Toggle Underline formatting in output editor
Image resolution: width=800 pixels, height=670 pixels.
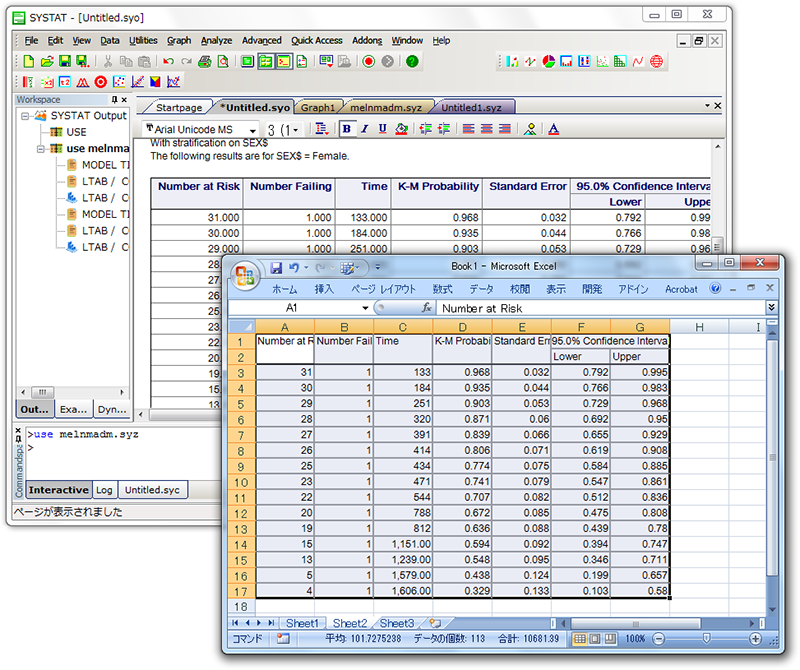(382, 129)
